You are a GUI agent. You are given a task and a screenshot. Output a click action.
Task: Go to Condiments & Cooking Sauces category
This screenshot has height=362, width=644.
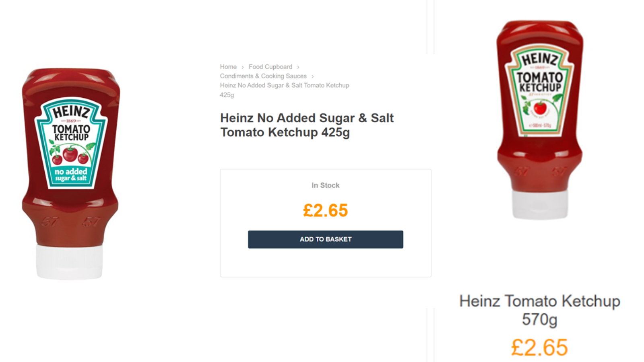tap(263, 76)
